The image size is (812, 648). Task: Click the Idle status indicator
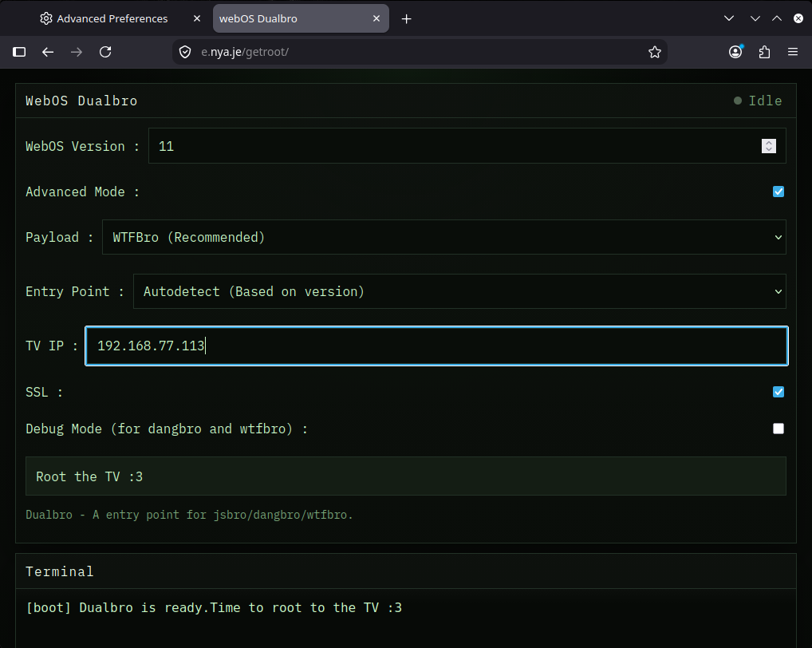tap(758, 101)
